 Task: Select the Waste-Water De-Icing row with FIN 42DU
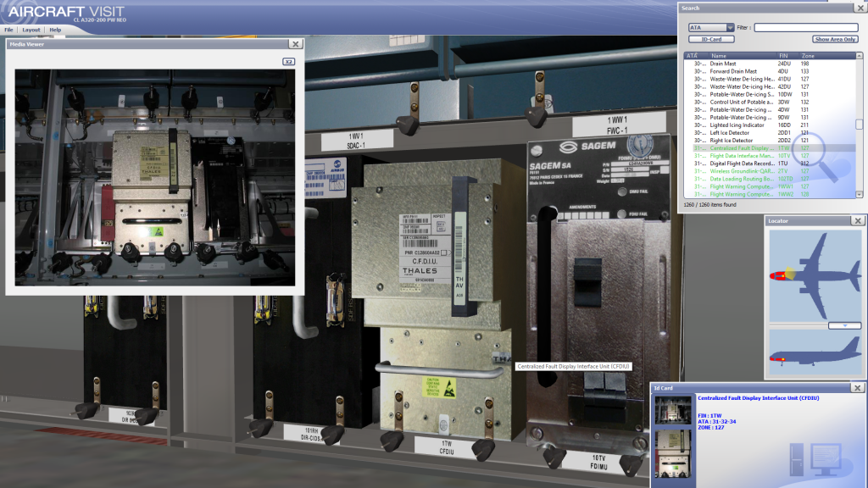coord(770,87)
